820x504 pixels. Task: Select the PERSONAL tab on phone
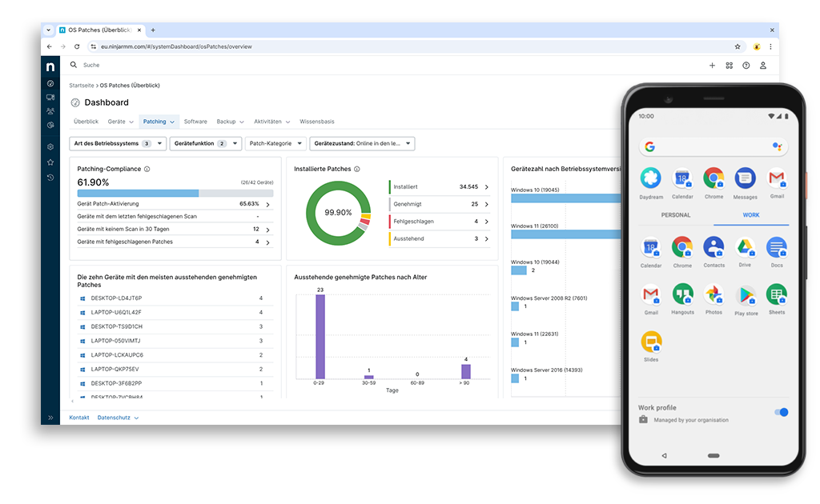675,215
